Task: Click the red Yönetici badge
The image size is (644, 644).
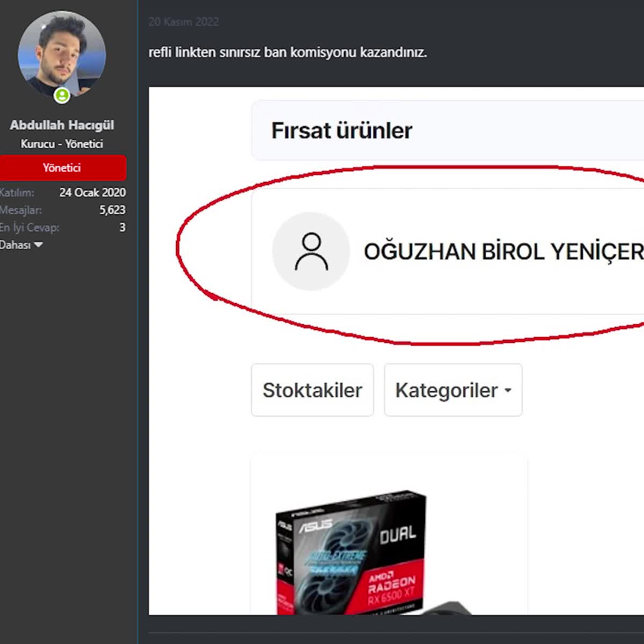Action: pos(62,168)
